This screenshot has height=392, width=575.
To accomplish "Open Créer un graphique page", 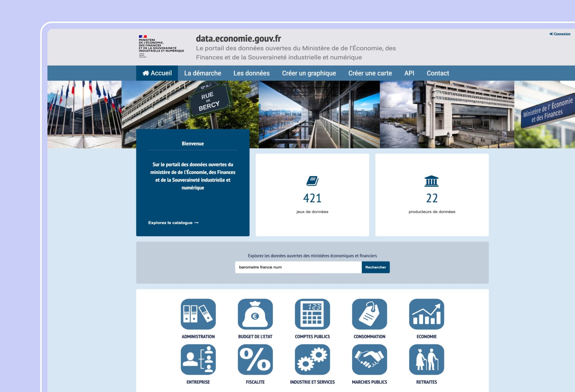I will click(x=309, y=73).
